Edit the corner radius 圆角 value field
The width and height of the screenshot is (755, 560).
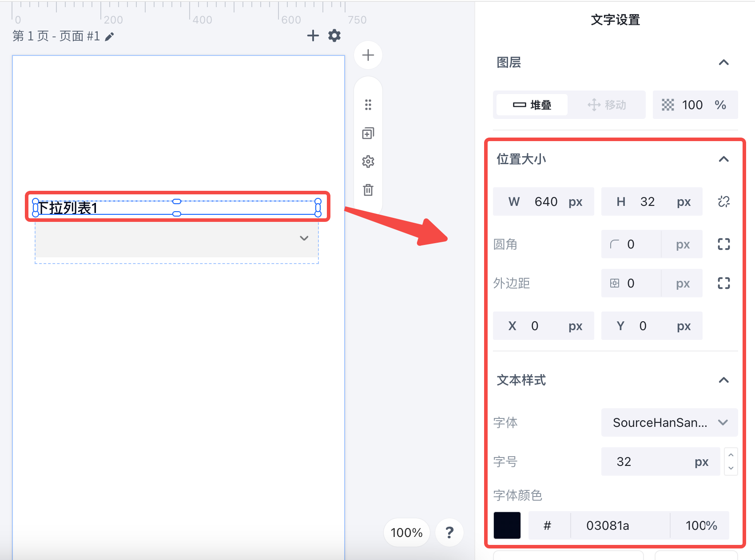coord(652,244)
